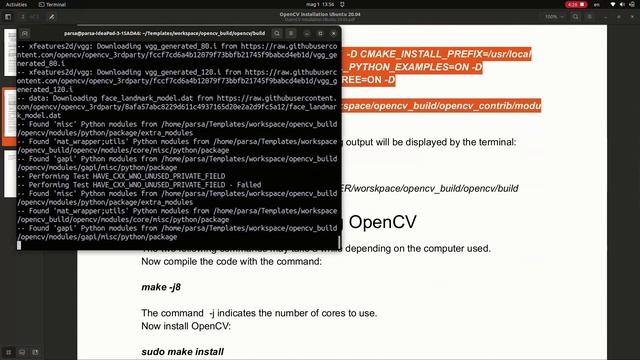This screenshot has width=640, height=360.
Task: Maximize the Terminal window
Action: 320,33
